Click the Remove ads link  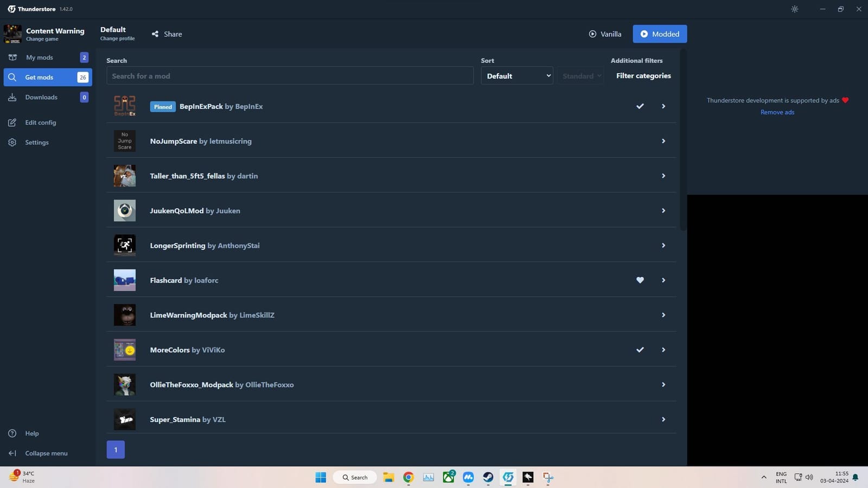tap(777, 112)
